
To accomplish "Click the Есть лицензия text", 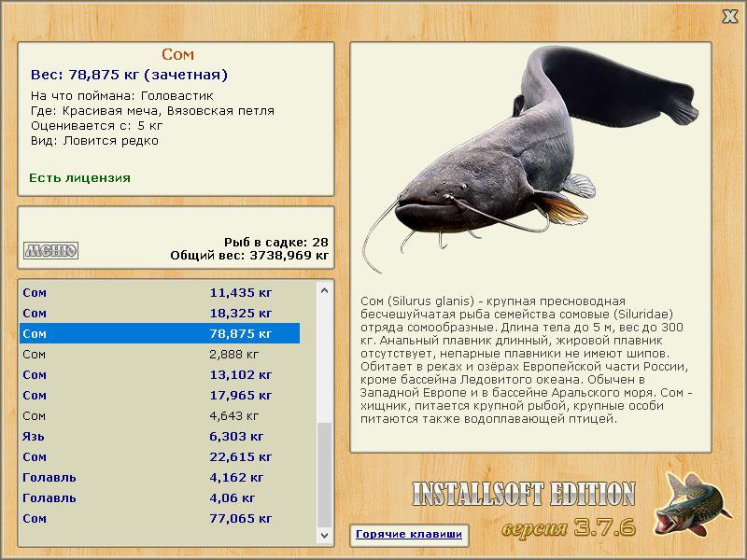I will (x=79, y=177).
